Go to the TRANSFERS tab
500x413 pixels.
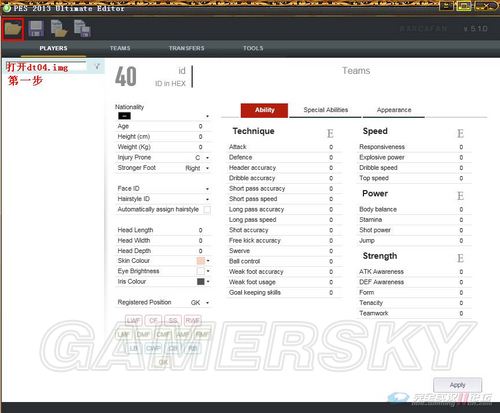186,48
